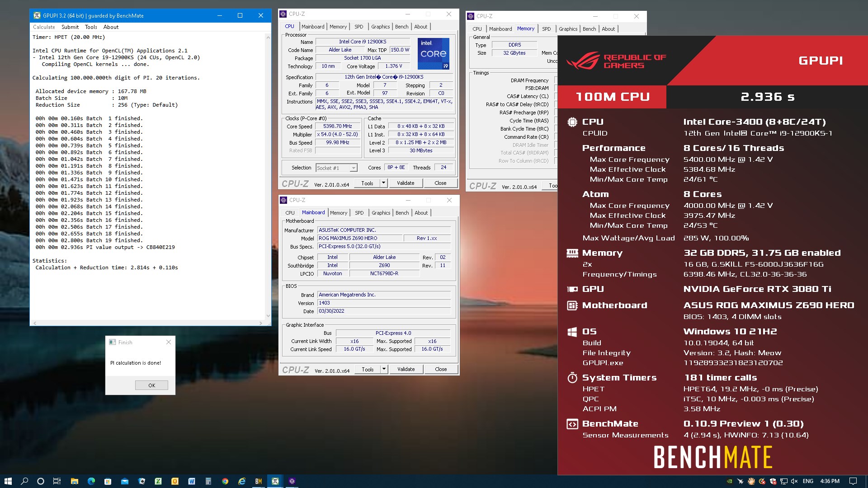Open Mainboard tab in CPU-Z Memory window
This screenshot has width=868, height=488.
(x=500, y=29)
